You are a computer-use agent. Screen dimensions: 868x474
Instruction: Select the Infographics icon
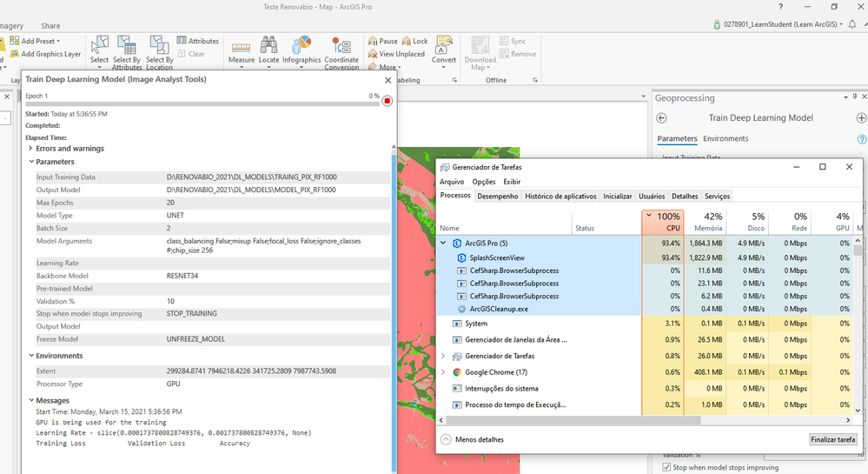[301, 45]
